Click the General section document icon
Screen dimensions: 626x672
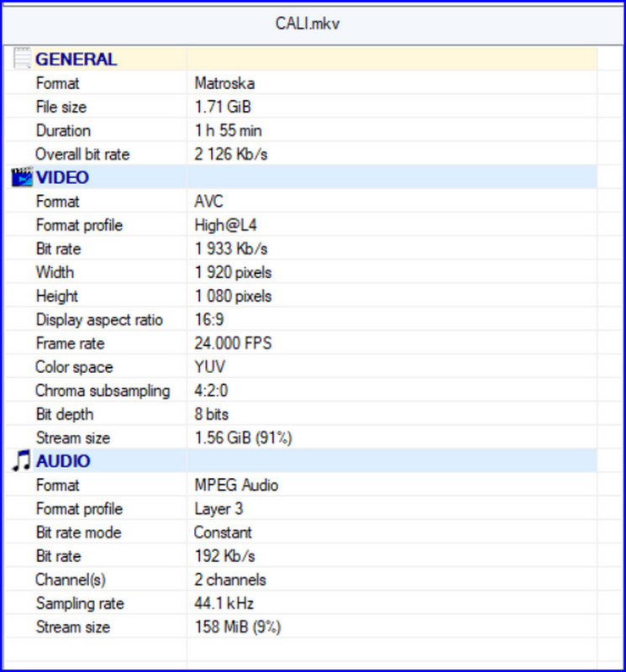(22, 58)
